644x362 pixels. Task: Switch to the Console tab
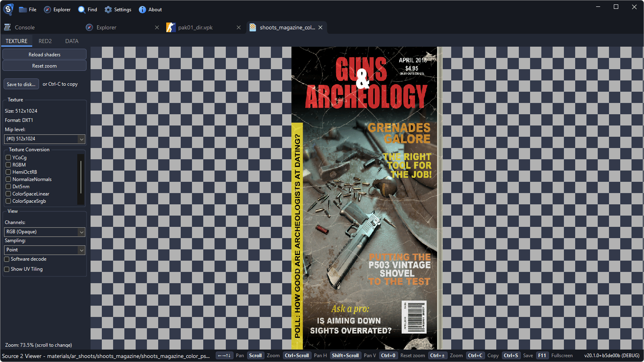(41, 27)
